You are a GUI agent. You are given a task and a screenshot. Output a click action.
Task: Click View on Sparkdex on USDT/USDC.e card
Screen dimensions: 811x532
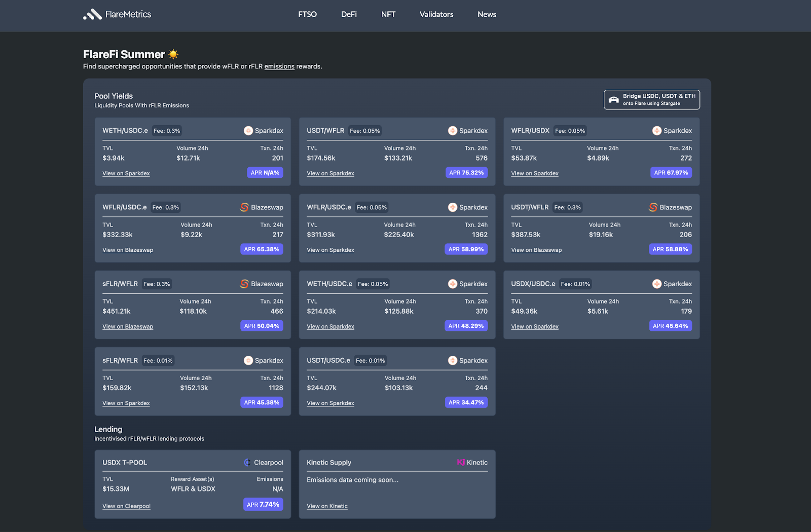click(x=330, y=403)
